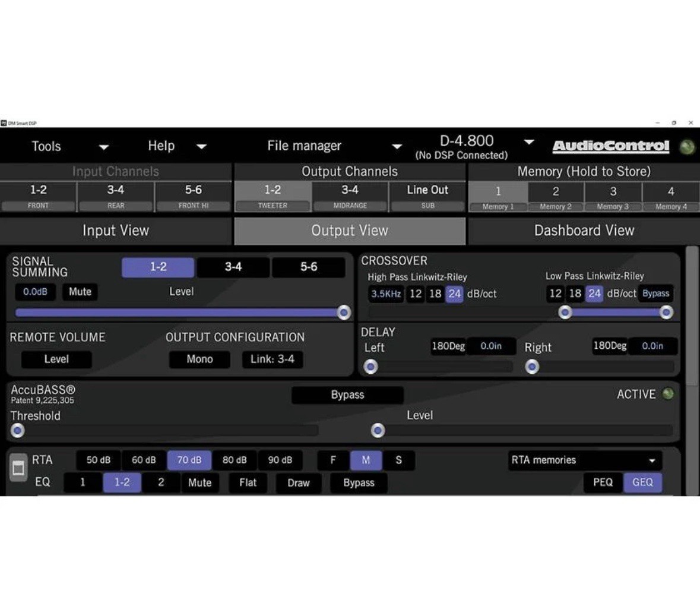Select input channel 3-4 REAR
700x593 pixels.
coord(116,197)
